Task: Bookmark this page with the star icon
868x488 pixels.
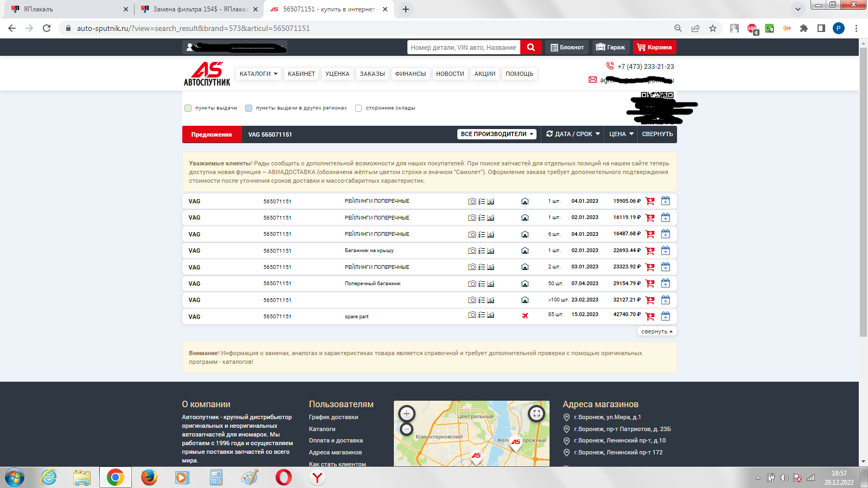Action: (713, 28)
